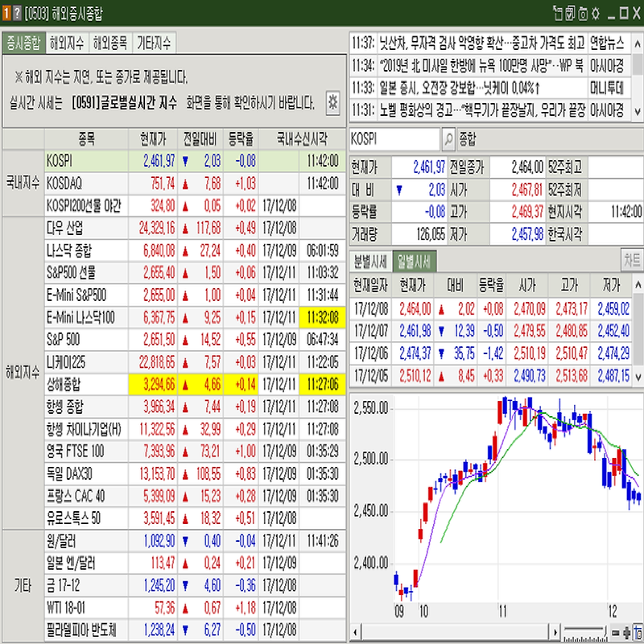Open help with the '?' title bar icon

pos(16,13)
